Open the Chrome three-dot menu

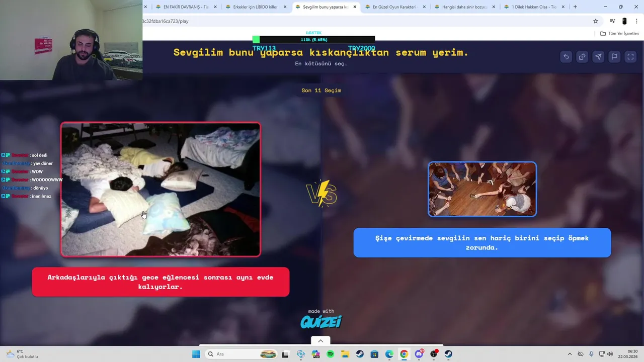point(636,21)
